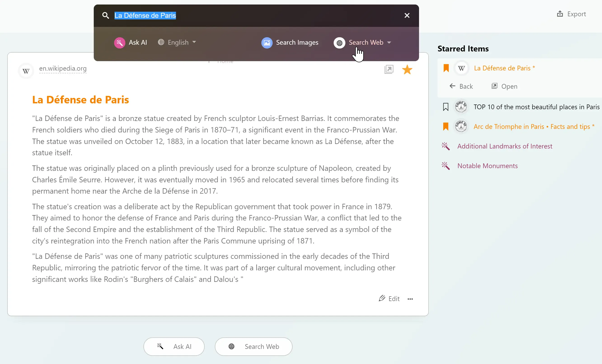Unstar the article with the orange star
Image resolution: width=602 pixels, height=364 pixels.
pos(407,70)
